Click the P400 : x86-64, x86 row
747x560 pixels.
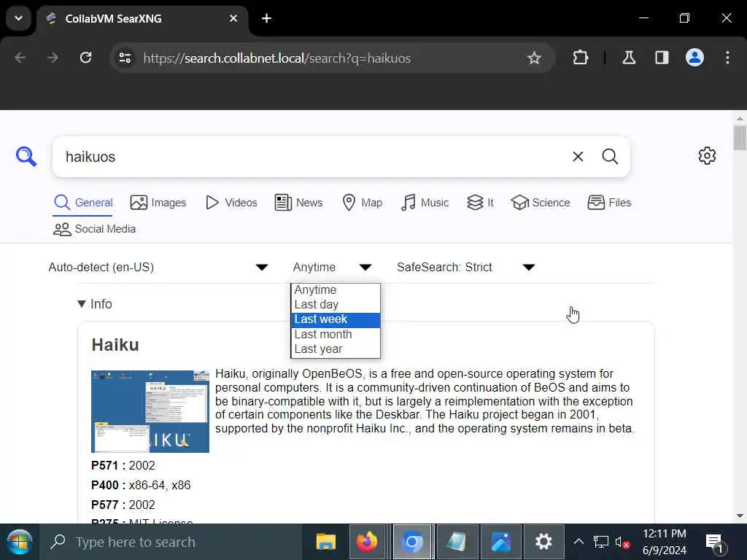point(141,485)
